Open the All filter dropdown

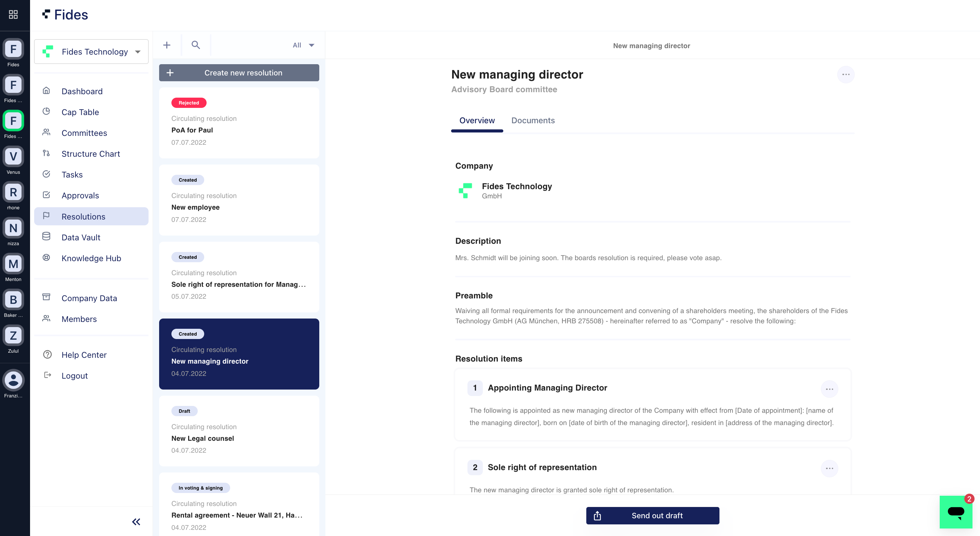tap(303, 45)
